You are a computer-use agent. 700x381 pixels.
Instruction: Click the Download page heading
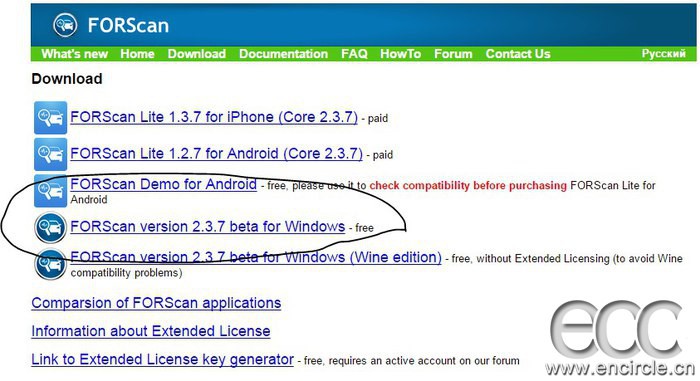[x=67, y=79]
